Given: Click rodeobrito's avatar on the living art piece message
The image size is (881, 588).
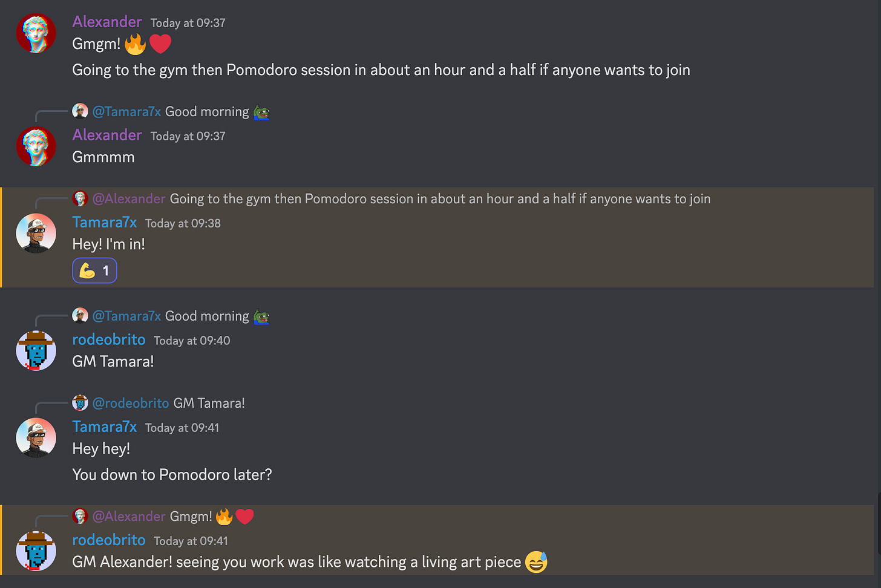Looking at the screenshot, I should (36, 551).
